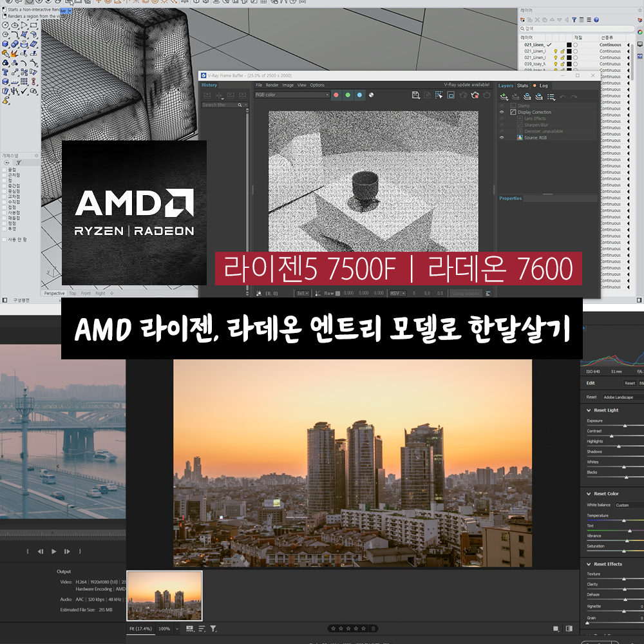Hide the Source: RGB layer with its eye icon

(x=502, y=138)
